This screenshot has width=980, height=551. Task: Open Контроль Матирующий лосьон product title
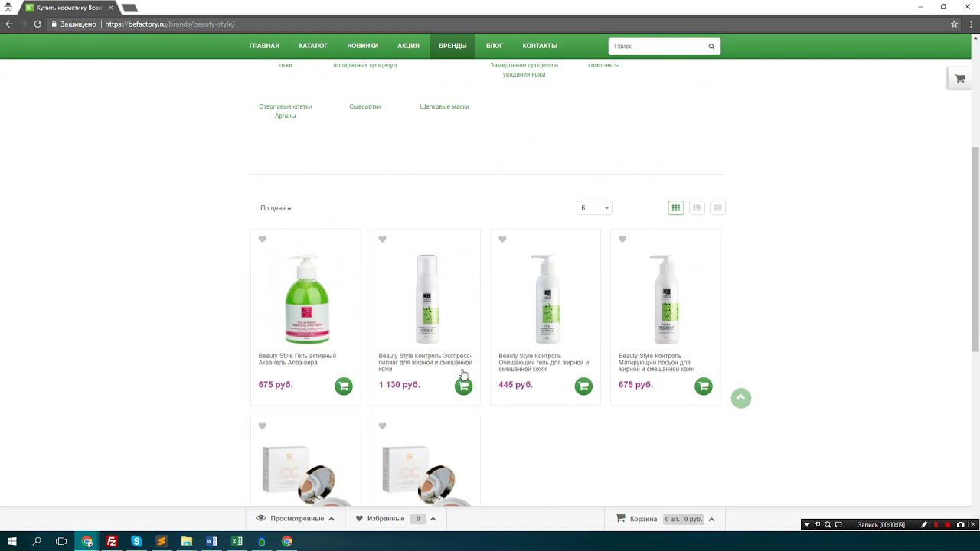(x=656, y=363)
